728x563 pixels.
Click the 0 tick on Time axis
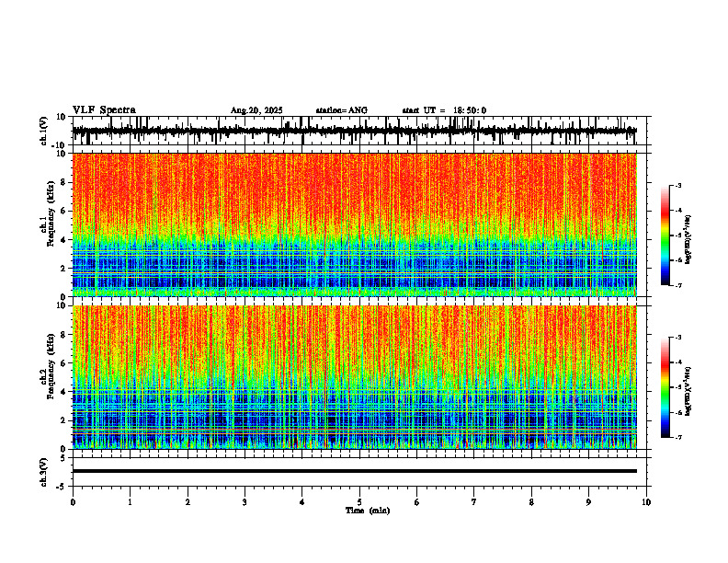click(73, 502)
